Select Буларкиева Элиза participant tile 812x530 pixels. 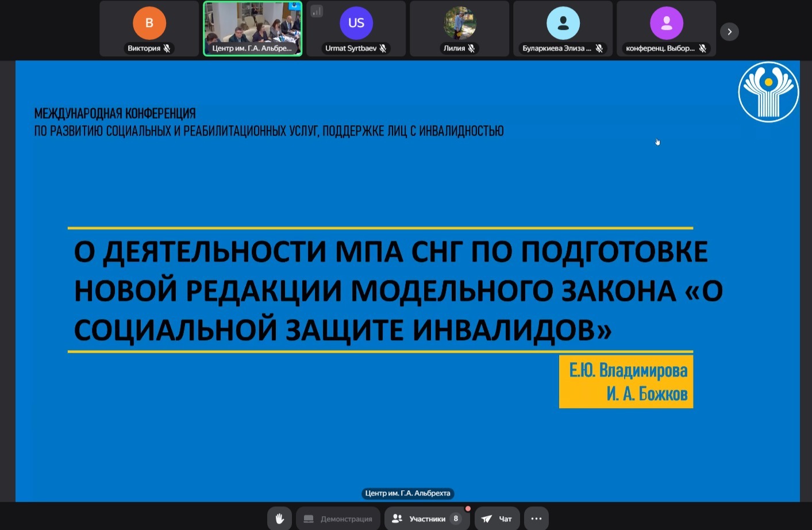(563, 29)
